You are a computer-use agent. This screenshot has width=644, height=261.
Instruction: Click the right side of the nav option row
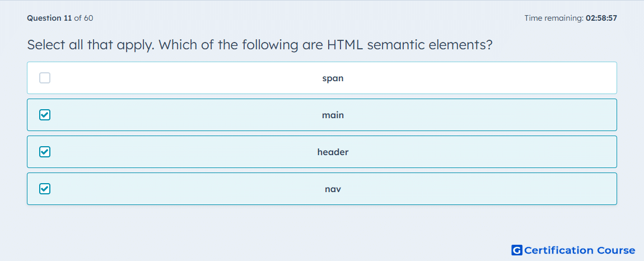534,189
